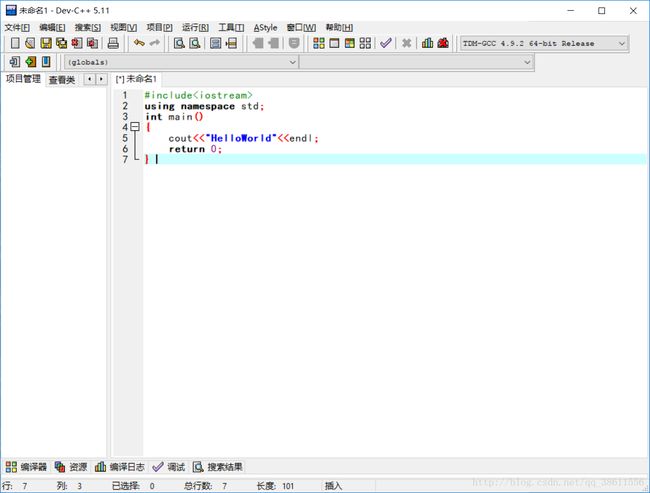
Task: Open the 运行[R] menu
Action: (195, 27)
